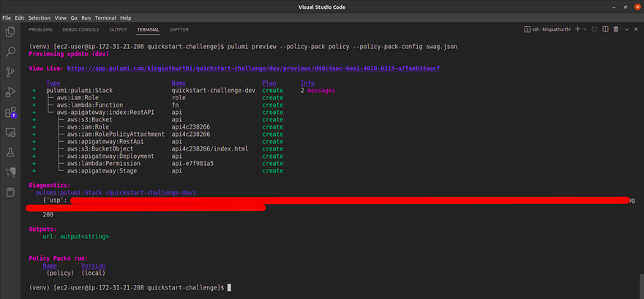Open the Search view in activity bar
Image resolution: width=644 pixels, height=299 pixels.
10,52
